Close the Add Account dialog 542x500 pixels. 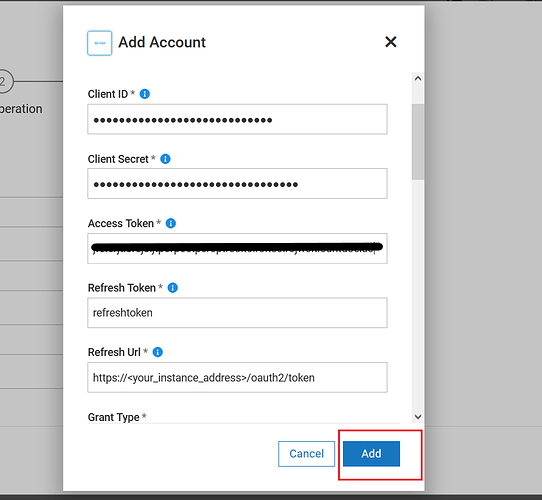(391, 42)
